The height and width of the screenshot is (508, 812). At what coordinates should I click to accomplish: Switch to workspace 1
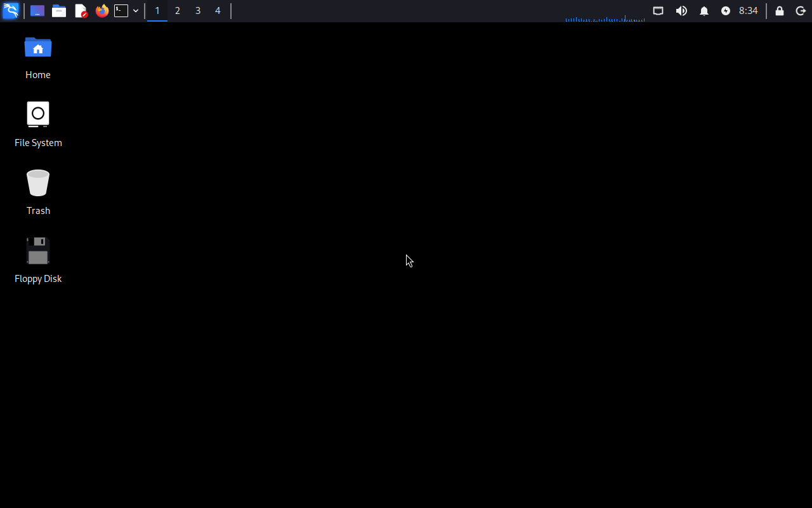click(157, 11)
